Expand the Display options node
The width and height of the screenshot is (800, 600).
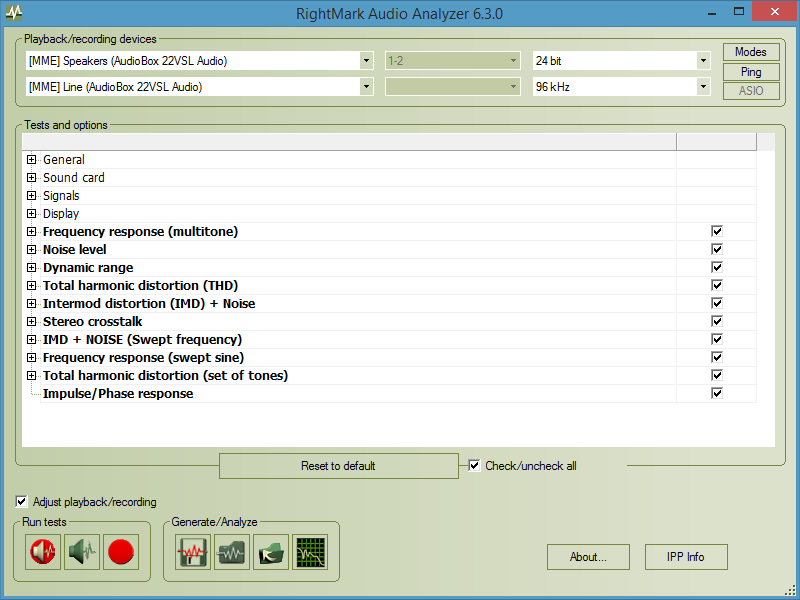32,213
